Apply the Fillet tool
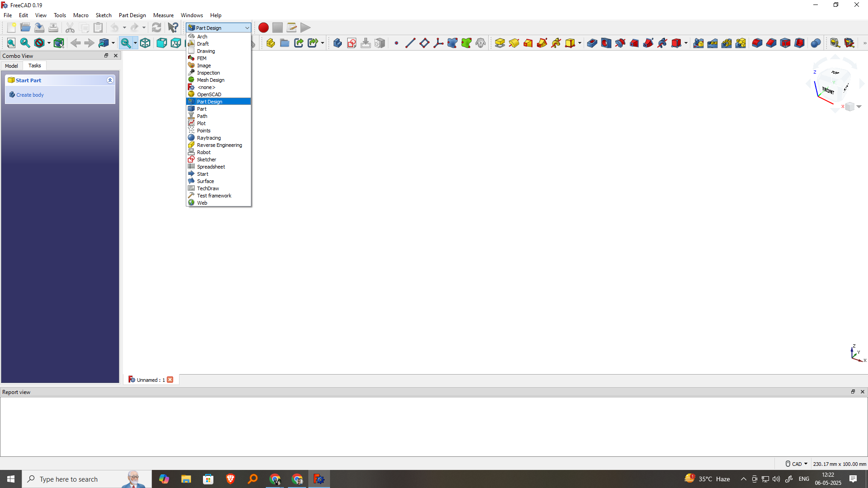This screenshot has width=868, height=488. [x=757, y=43]
